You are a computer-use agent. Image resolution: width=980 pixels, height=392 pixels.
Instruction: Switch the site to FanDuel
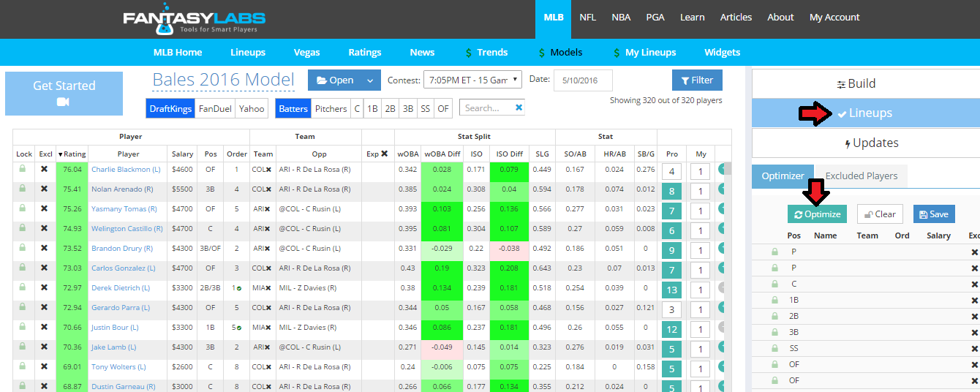coord(215,108)
